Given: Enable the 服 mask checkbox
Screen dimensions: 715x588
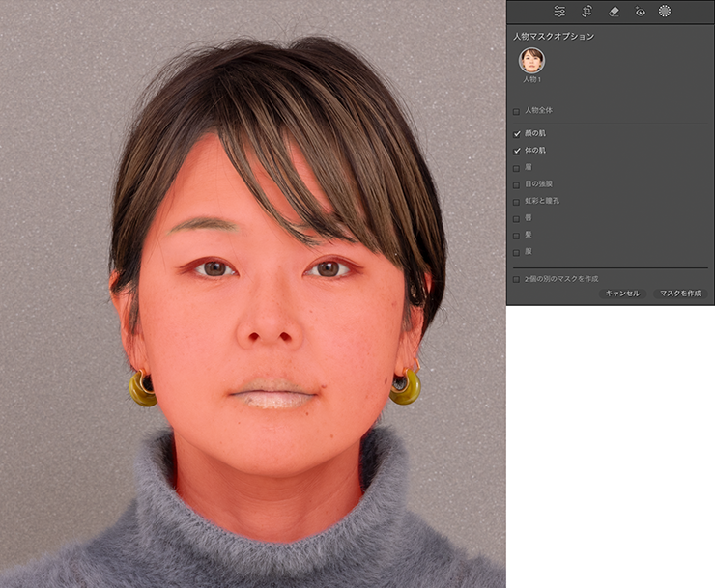Looking at the screenshot, I should pyautogui.click(x=517, y=252).
